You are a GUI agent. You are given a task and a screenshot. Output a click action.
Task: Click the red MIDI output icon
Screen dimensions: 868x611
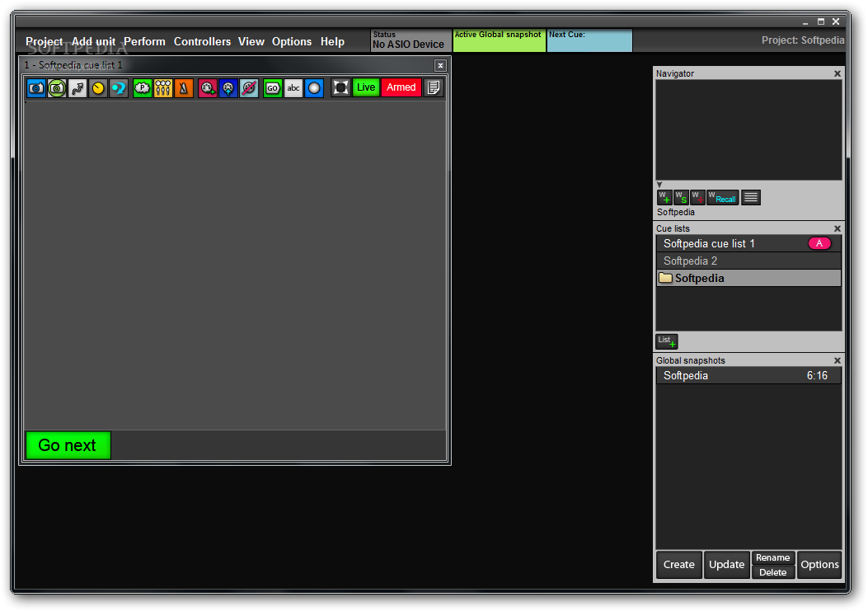pos(208,88)
